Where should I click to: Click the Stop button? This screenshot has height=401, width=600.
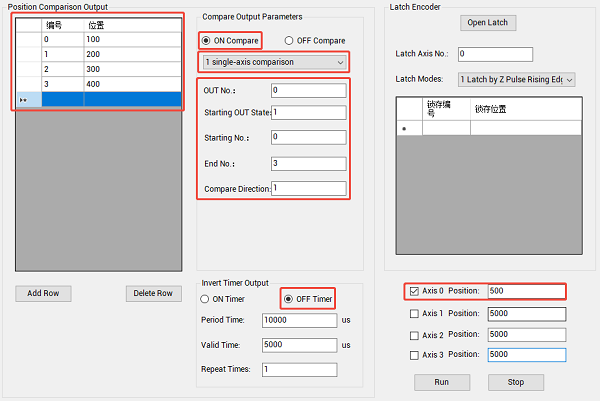click(515, 382)
